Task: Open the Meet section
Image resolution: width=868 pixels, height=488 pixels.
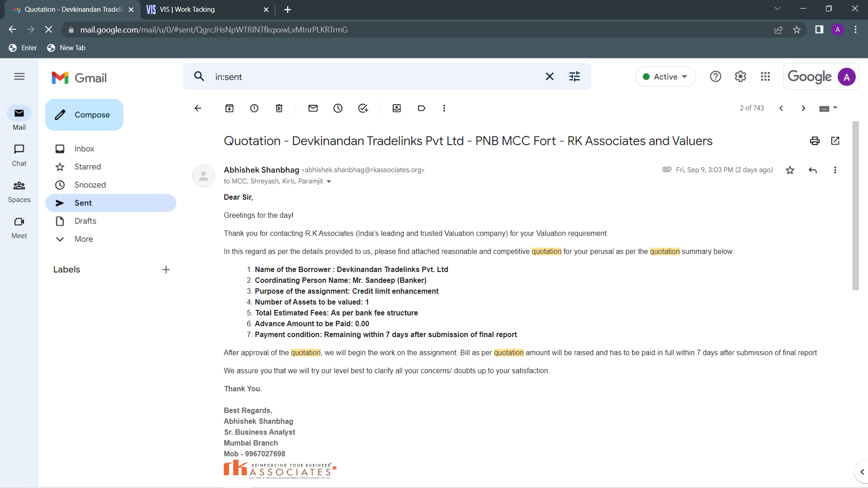Action: tap(19, 227)
